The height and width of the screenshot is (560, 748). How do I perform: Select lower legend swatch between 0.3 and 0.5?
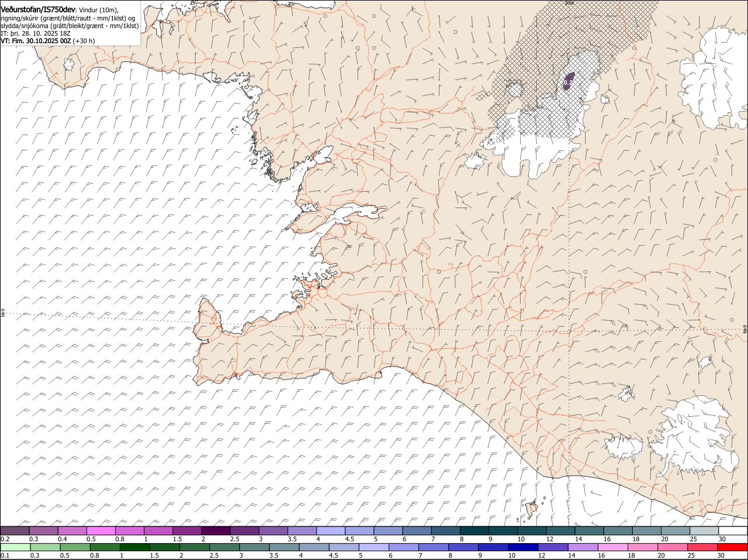coord(45,547)
